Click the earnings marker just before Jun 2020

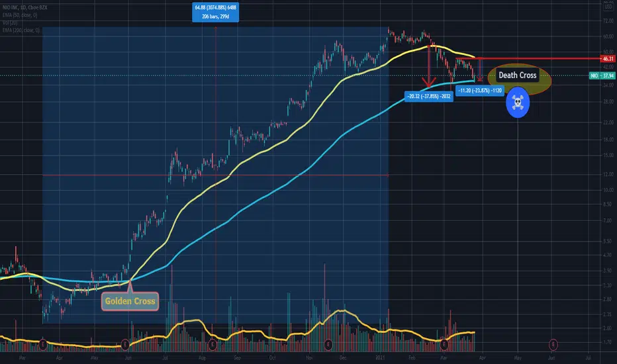tap(125, 345)
